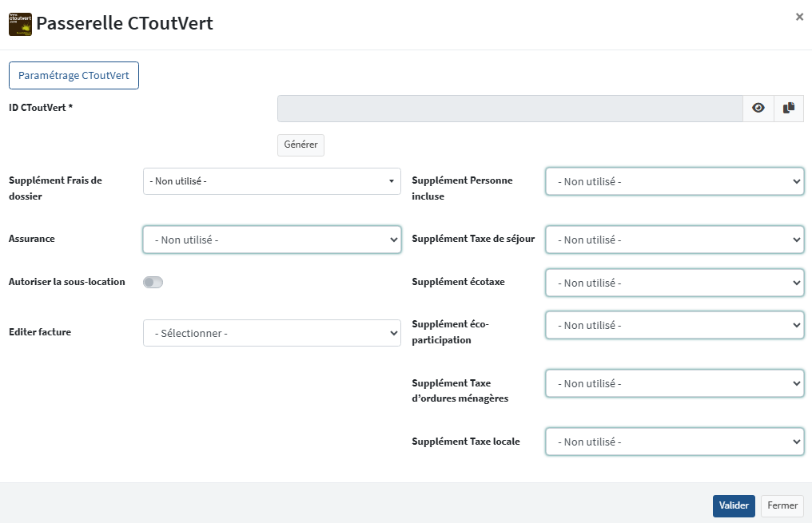Screen dimensions: 812x523
Task: Click the Paramétrage CToutVert button
Action: click(74, 76)
